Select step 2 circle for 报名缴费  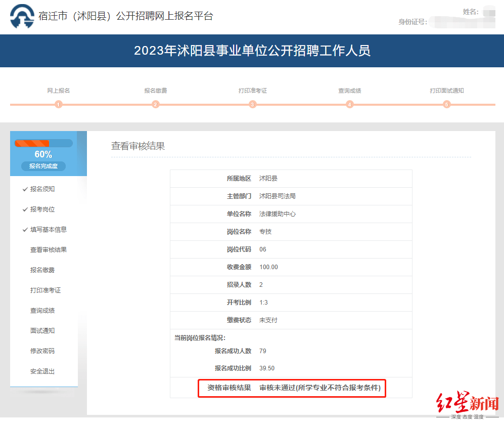[x=156, y=104]
